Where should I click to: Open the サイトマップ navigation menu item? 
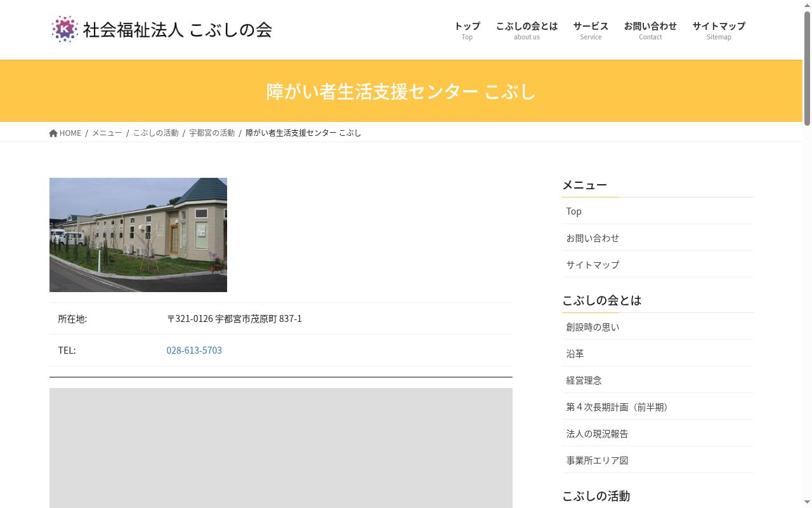point(719,30)
